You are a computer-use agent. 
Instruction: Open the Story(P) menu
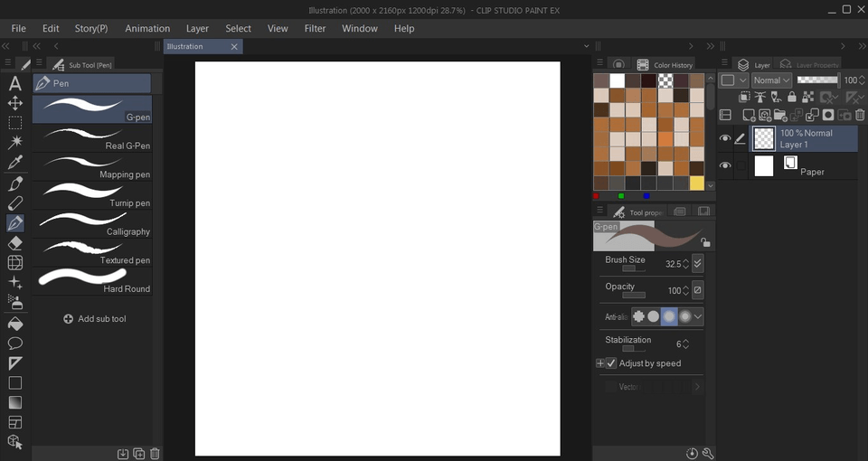pos(91,28)
